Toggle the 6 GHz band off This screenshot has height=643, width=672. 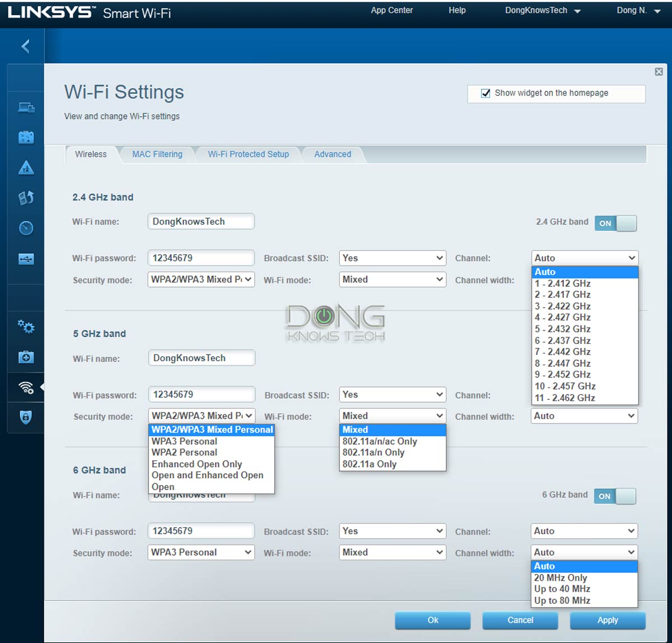614,496
